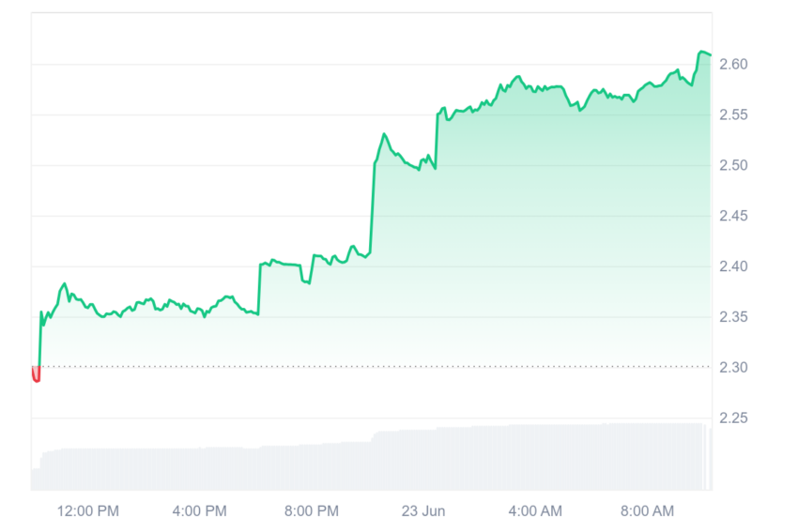Image resolution: width=798 pixels, height=532 pixels.
Task: Click the 2.60 price axis label
Action: point(733,64)
